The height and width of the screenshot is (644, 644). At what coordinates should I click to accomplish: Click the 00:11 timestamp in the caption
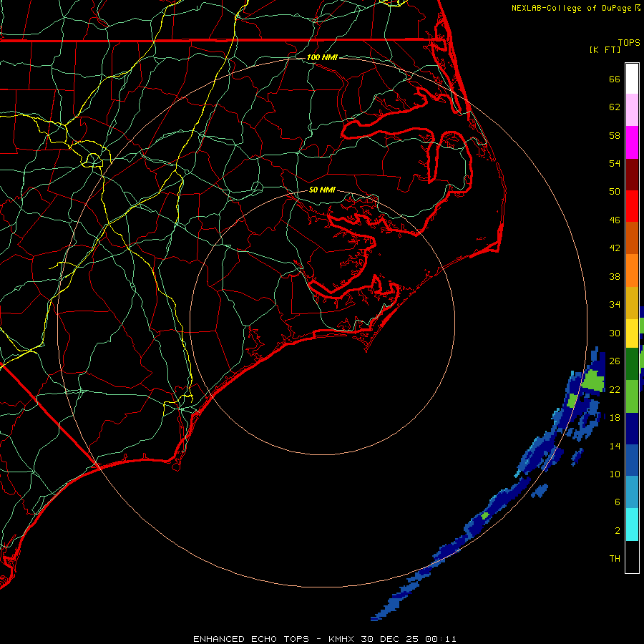pyautogui.click(x=441, y=639)
